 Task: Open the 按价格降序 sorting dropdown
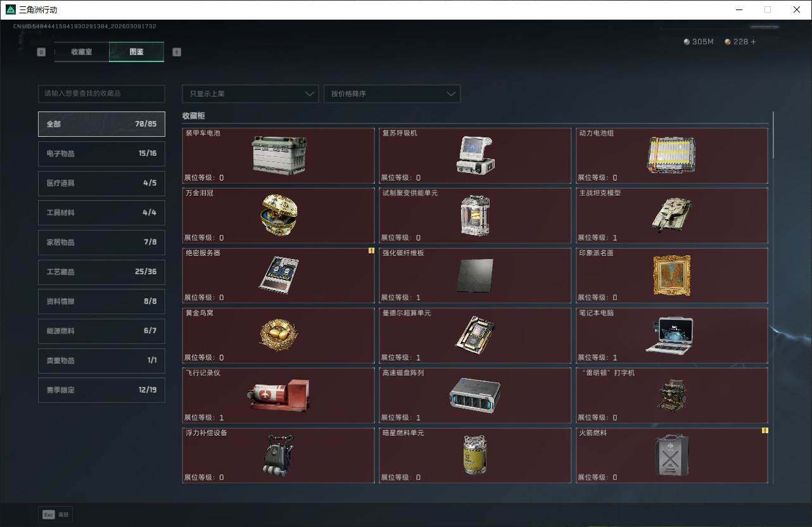click(391, 94)
